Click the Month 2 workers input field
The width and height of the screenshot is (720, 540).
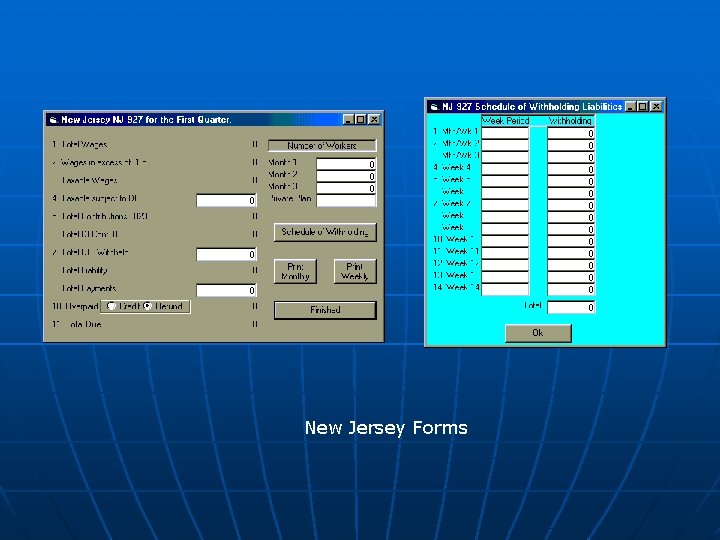click(x=346, y=176)
